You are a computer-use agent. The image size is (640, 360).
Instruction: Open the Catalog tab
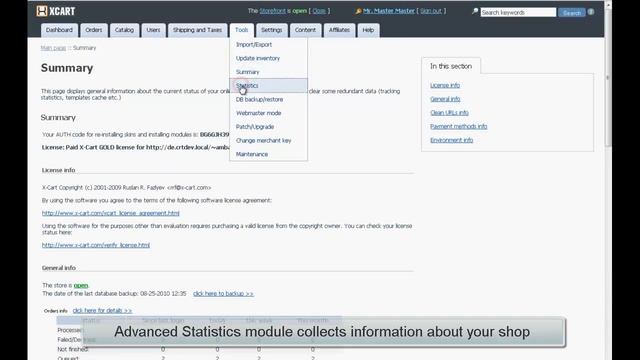[x=124, y=30]
